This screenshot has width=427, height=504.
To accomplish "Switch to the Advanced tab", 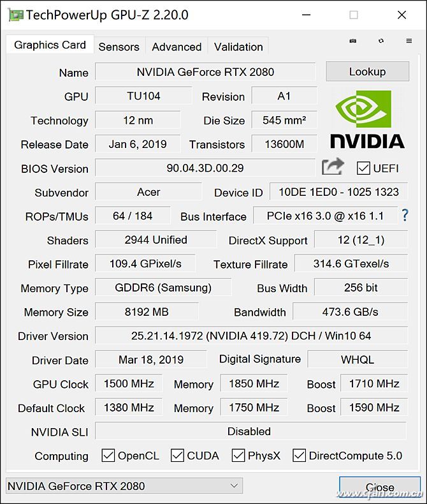I will pos(177,47).
